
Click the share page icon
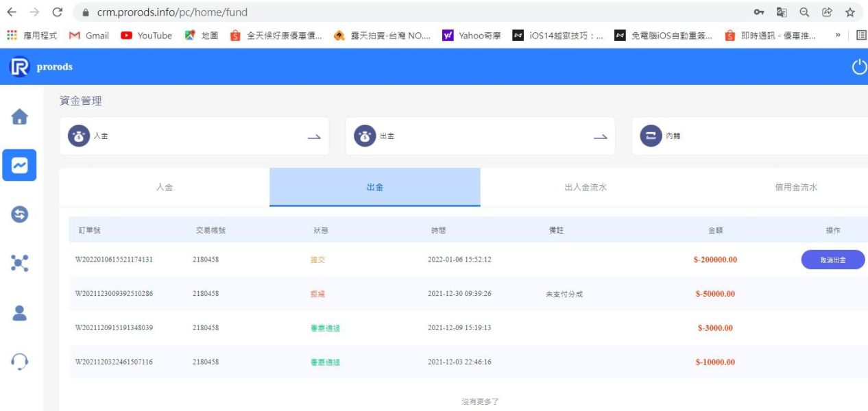pyautogui.click(x=827, y=12)
